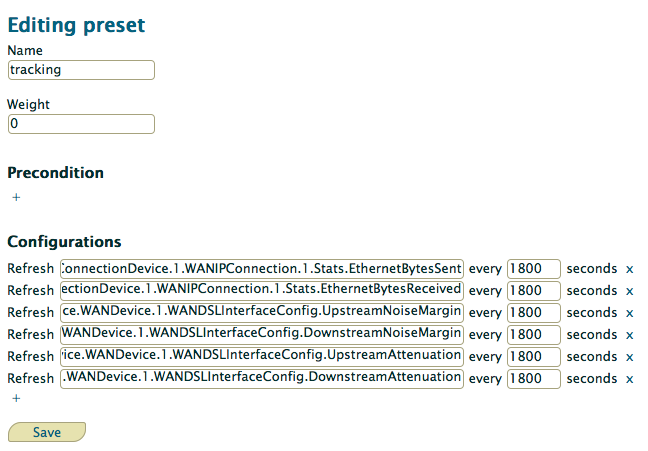Delete the DownstreamNoiseMargin configuration

pyautogui.click(x=629, y=335)
